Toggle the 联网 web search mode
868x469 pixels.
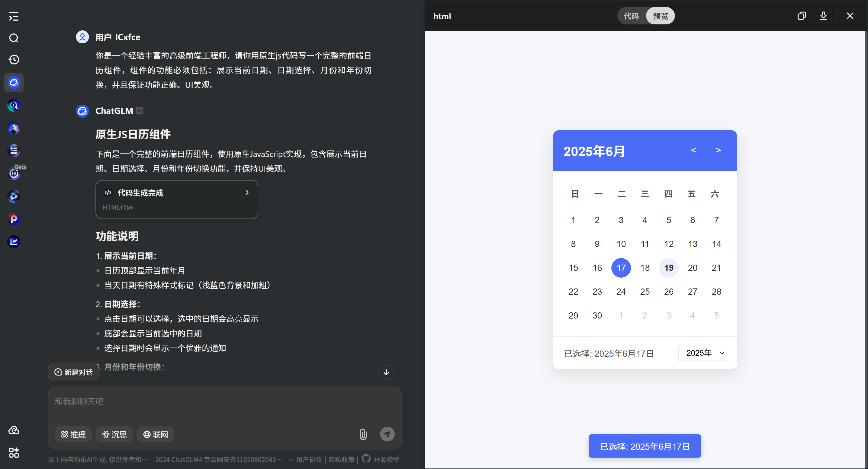(x=156, y=434)
